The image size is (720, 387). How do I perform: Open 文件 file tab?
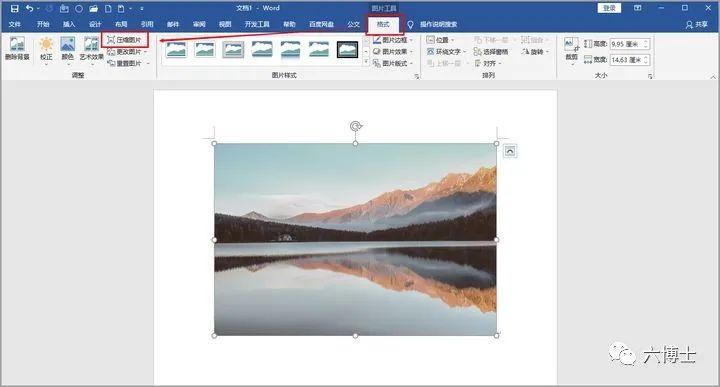click(x=15, y=24)
